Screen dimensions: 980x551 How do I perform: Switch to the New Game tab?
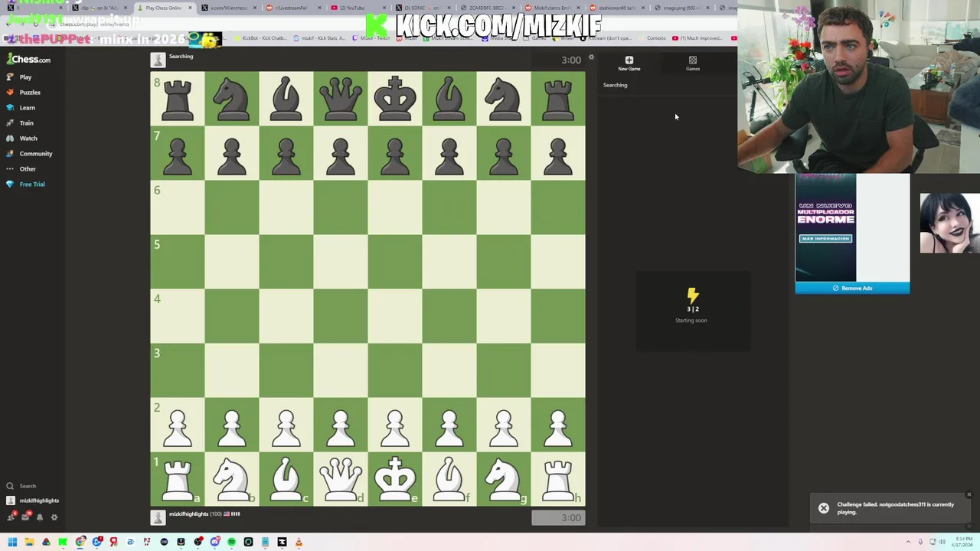629,64
